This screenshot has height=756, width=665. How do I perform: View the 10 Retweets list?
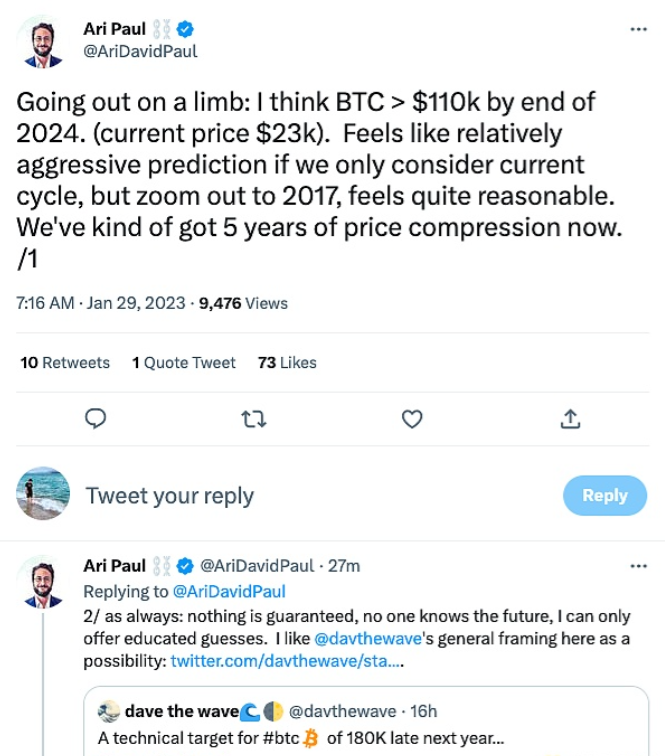point(65,363)
